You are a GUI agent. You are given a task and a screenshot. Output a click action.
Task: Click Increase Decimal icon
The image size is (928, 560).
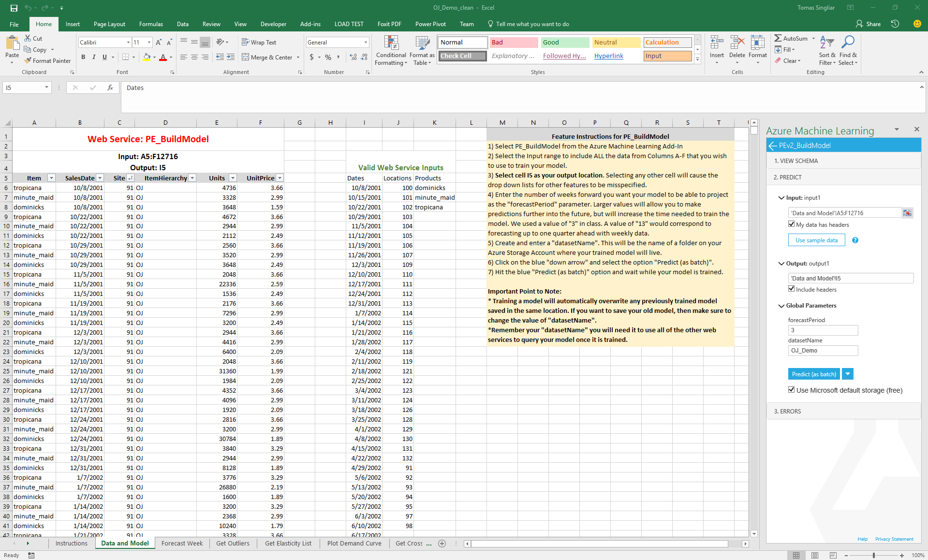coord(353,57)
